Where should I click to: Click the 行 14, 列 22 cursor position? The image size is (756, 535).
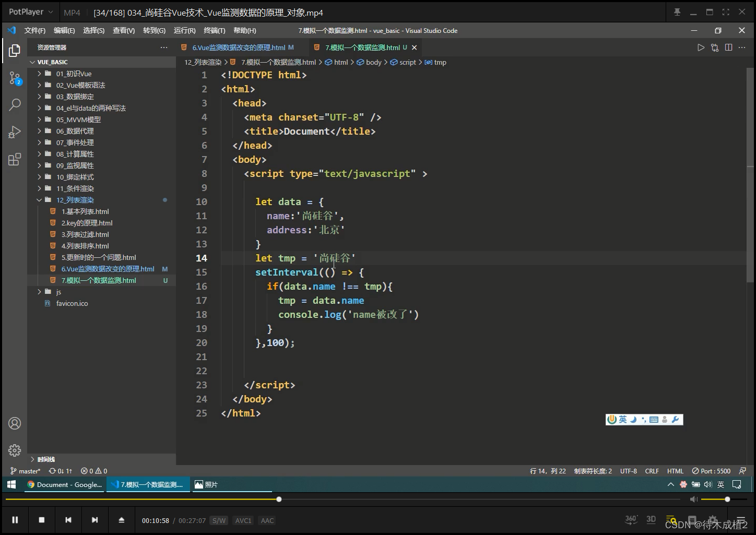(548, 471)
